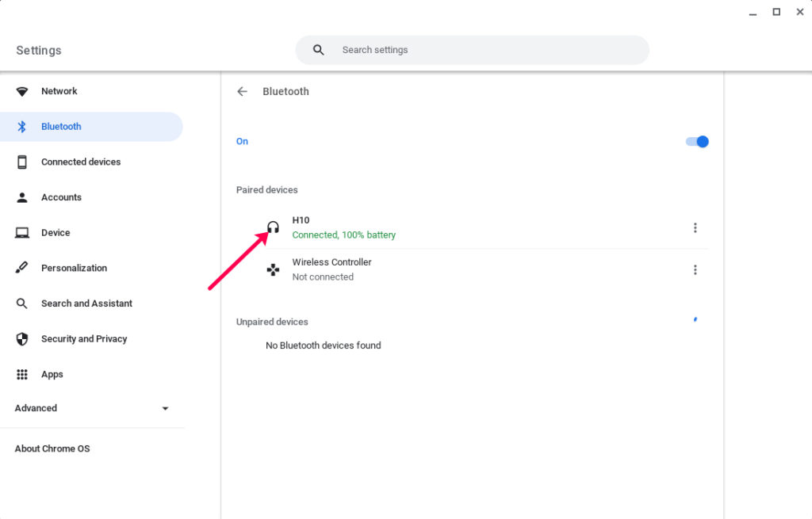The width and height of the screenshot is (812, 519).
Task: Open more options for H10 device
Action: coord(695,227)
